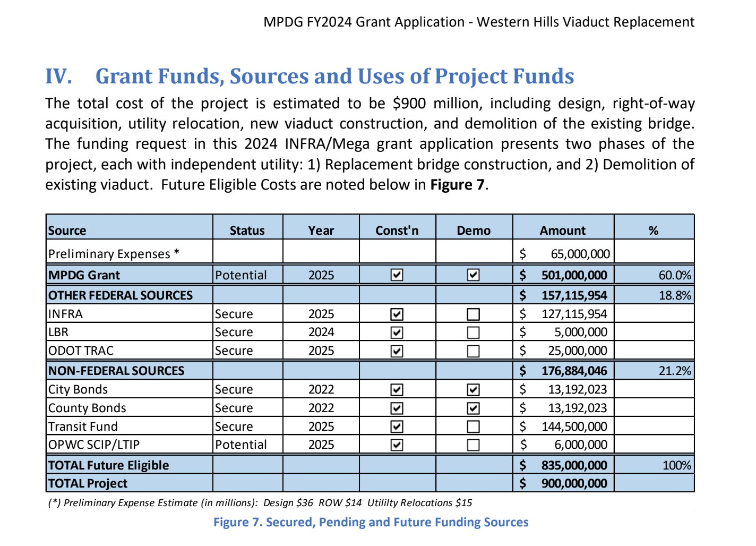Click the 900,000,000 amount cell
756x546 pixels.
(563, 483)
